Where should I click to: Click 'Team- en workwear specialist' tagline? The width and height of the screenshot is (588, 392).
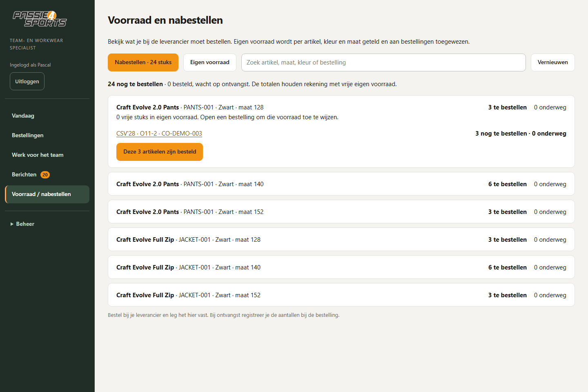click(x=36, y=44)
